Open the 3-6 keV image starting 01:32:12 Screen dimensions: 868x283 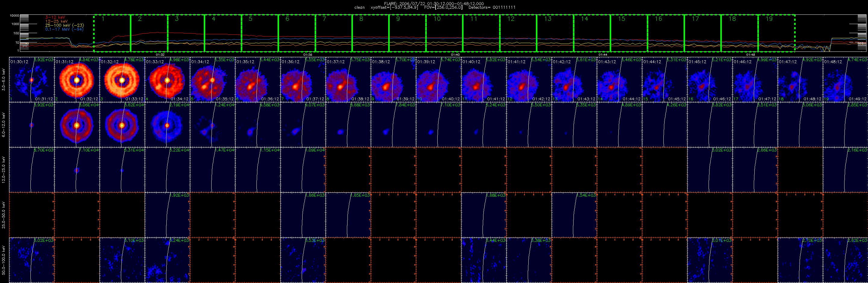click(122, 79)
